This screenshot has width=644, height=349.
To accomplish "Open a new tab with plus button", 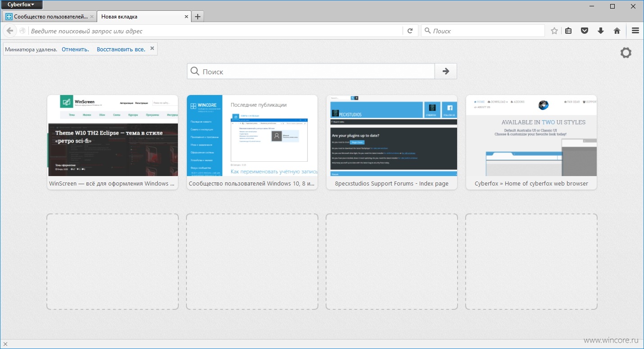I will (x=198, y=17).
